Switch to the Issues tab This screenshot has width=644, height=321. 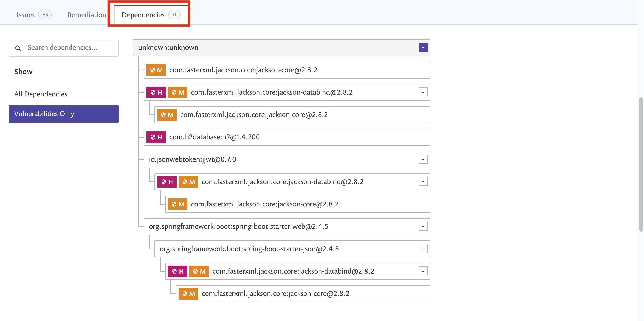click(x=34, y=15)
